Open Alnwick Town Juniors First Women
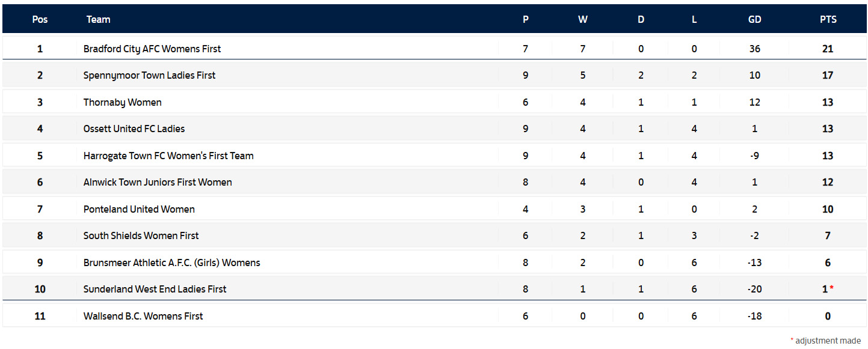 [157, 182]
